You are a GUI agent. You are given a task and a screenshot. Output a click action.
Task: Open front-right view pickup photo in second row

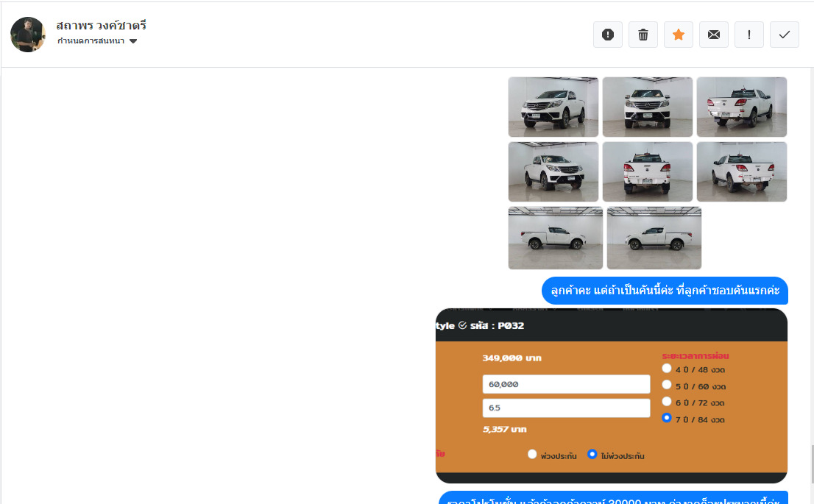[x=553, y=172]
